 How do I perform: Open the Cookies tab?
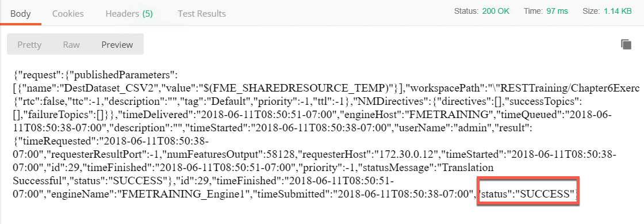(x=68, y=14)
